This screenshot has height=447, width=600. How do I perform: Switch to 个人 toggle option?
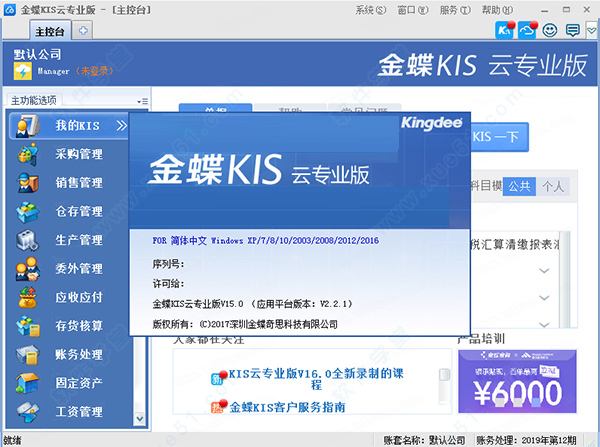click(553, 186)
